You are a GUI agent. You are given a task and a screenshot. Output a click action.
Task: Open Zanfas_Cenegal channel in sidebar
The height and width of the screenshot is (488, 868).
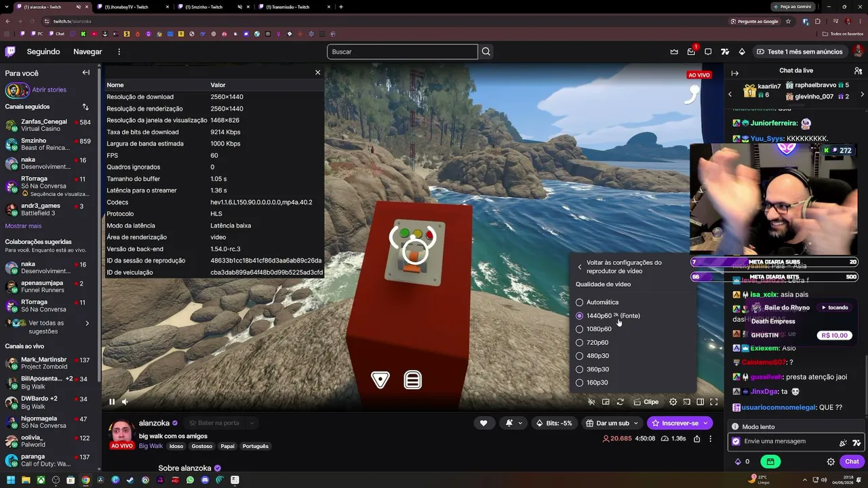47,125
